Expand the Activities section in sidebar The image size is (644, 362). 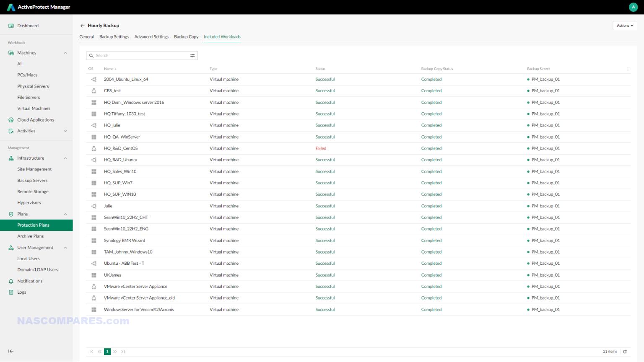(x=65, y=131)
